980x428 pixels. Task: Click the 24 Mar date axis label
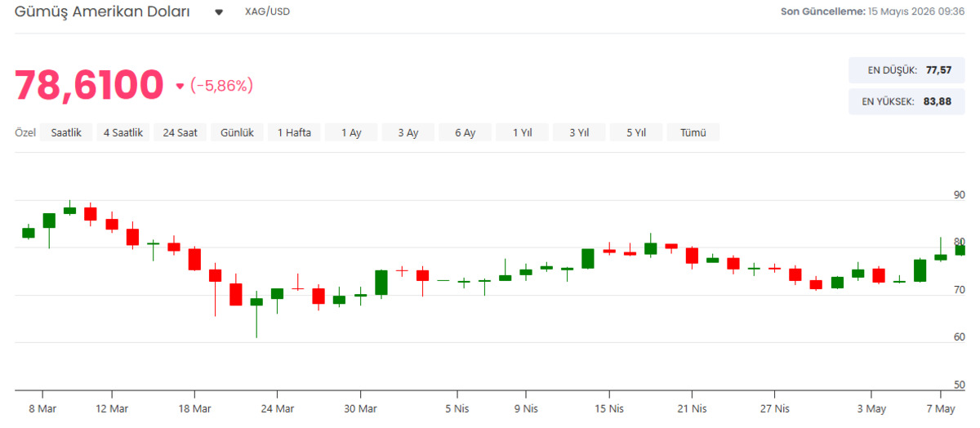tap(278, 408)
